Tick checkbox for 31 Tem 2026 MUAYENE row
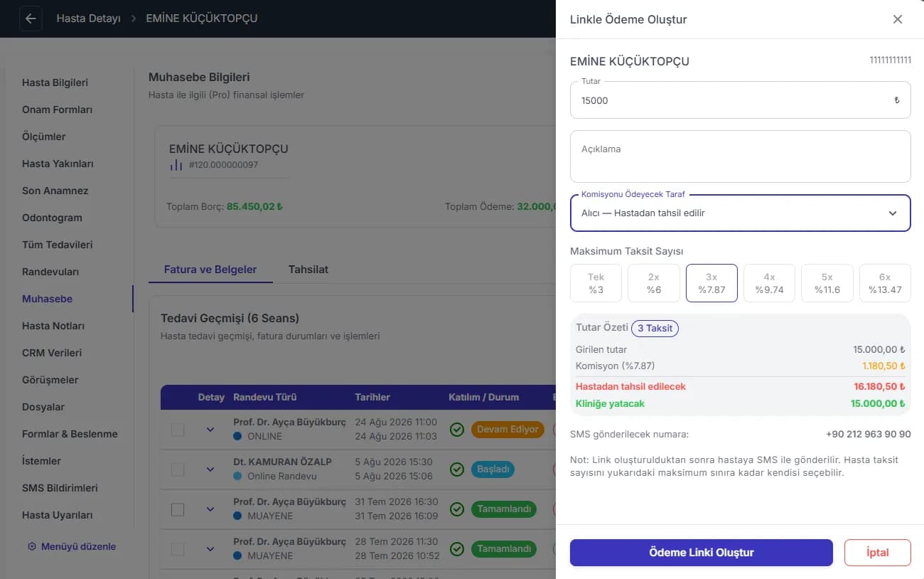Screen dimensions: 924x579 [178, 509]
